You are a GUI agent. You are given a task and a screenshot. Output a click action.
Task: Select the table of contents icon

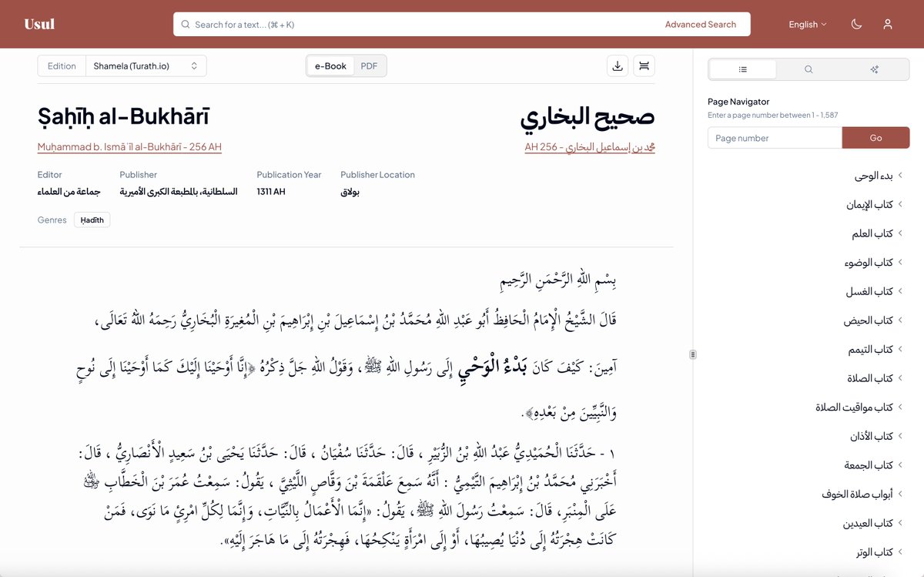click(x=742, y=69)
